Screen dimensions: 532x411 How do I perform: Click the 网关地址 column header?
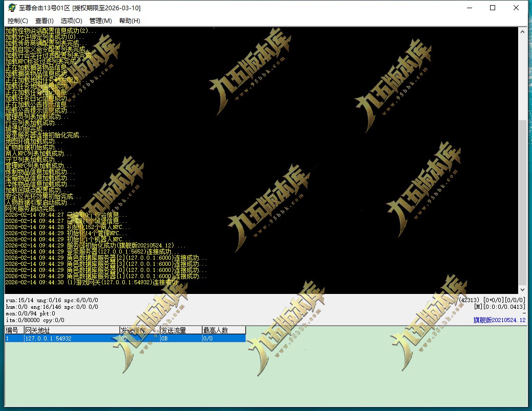coord(72,330)
